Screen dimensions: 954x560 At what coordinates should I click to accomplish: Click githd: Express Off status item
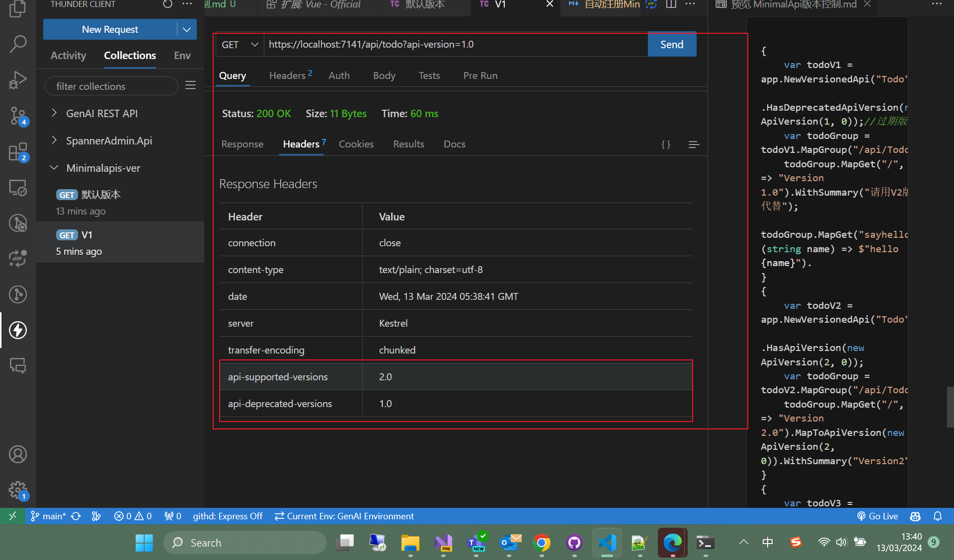pyautogui.click(x=228, y=516)
